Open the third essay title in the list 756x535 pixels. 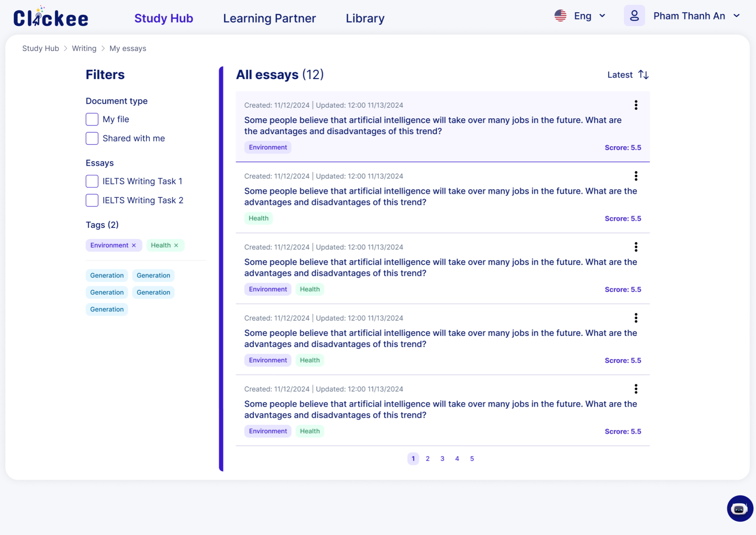coord(440,267)
